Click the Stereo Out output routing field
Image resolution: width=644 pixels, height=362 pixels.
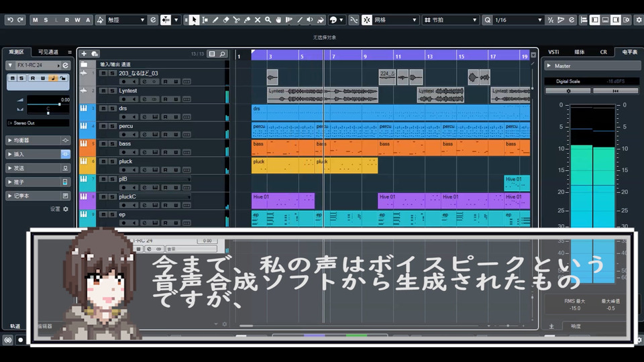(38, 123)
